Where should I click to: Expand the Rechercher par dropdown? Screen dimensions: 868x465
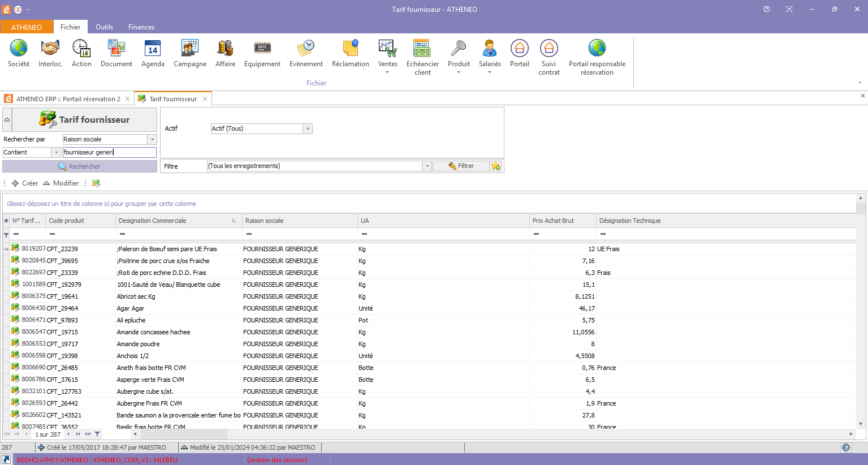[152, 139]
